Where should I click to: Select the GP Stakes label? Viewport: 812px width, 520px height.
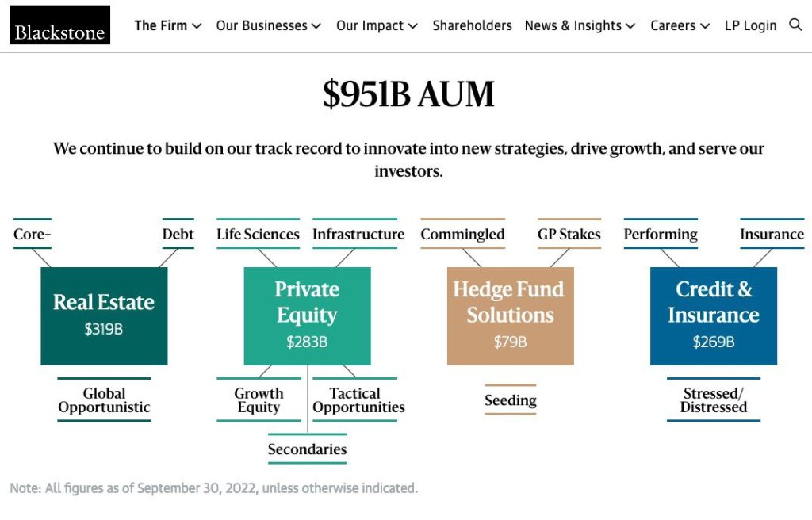pyautogui.click(x=569, y=234)
